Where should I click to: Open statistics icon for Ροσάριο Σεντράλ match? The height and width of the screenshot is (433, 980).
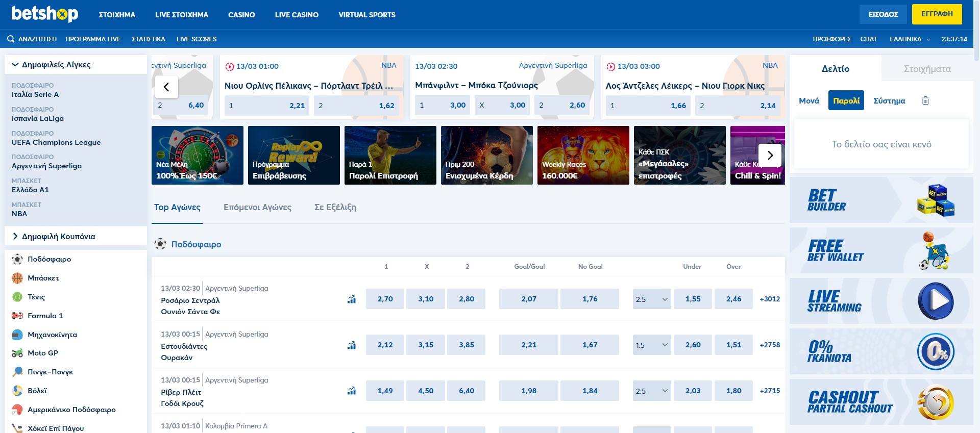click(x=352, y=299)
